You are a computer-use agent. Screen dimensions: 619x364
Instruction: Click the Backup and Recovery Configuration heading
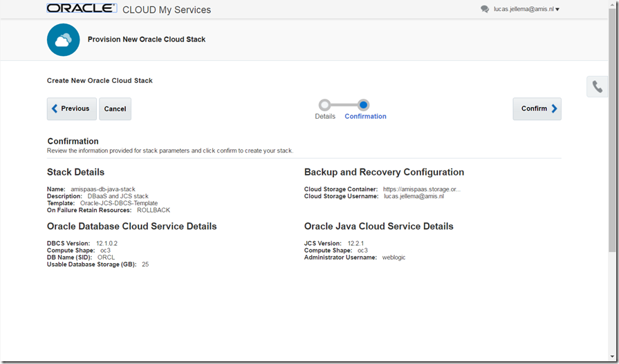point(384,172)
